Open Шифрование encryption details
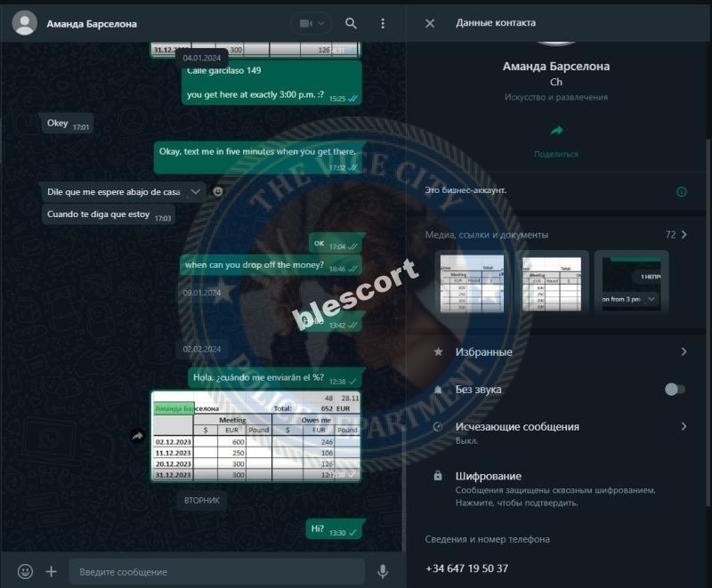The height and width of the screenshot is (588, 712). tap(555, 488)
